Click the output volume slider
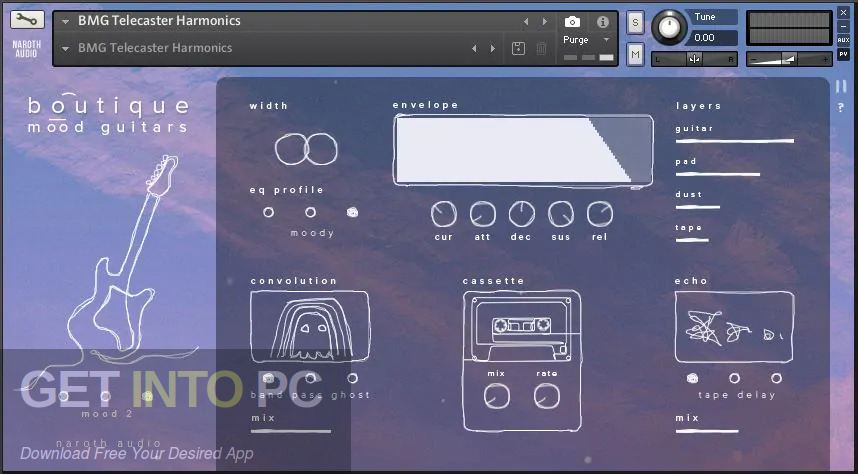 point(789,59)
